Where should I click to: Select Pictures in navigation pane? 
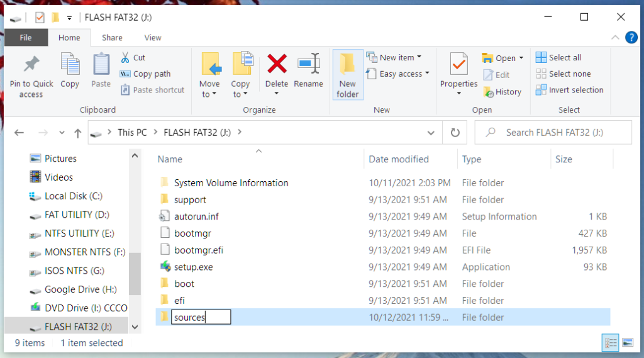point(53,159)
